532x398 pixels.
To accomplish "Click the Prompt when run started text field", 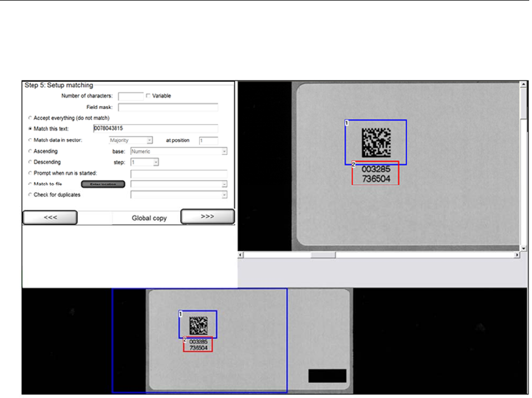I will coord(179,174).
